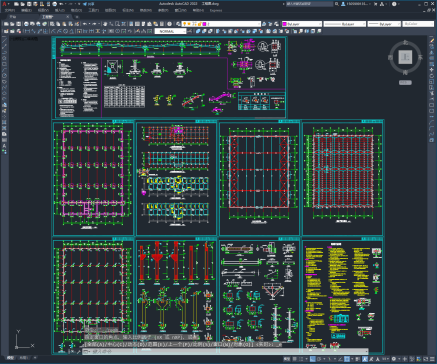Open the Layer Properties Manager icon
Viewport: 437px width, 364px height.
click(x=178, y=24)
